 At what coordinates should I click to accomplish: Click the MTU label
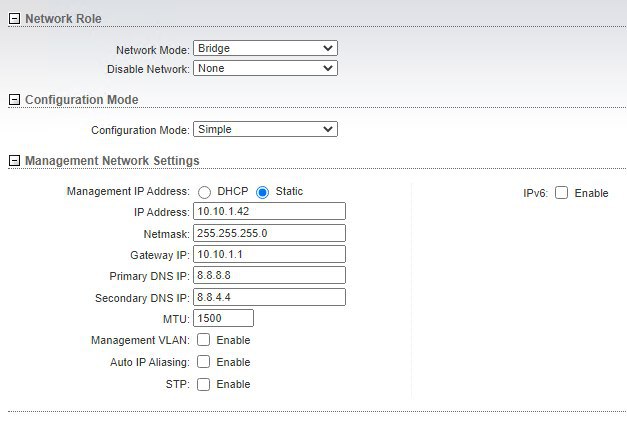point(176,319)
